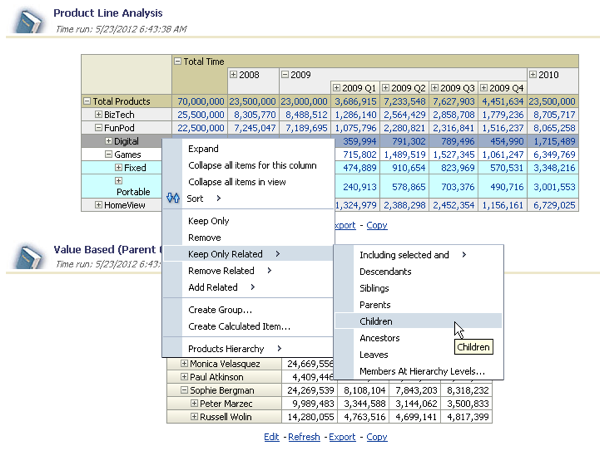Expand the 2008 column
600x451 pixels.
(233, 75)
